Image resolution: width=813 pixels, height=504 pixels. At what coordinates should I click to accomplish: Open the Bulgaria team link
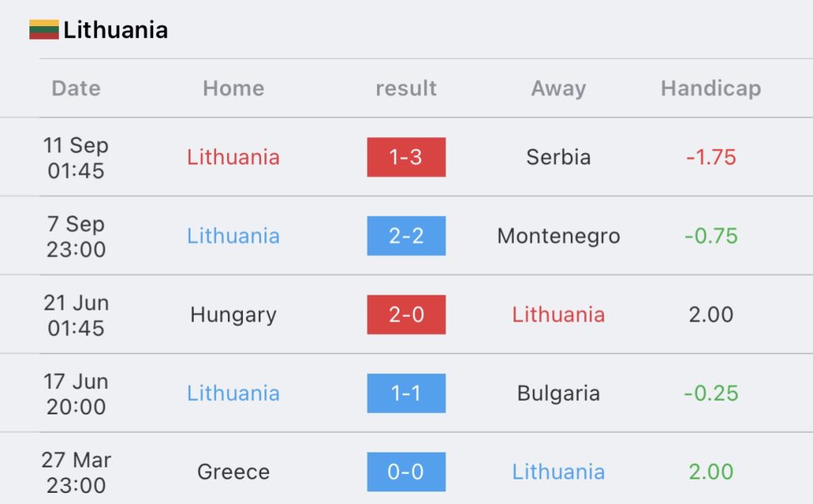click(x=558, y=393)
